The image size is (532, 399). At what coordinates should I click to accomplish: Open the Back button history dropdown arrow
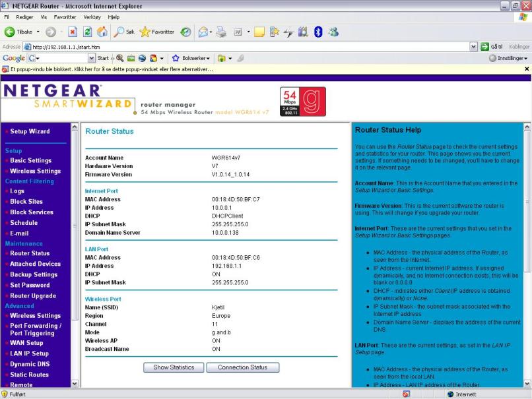click(38, 32)
